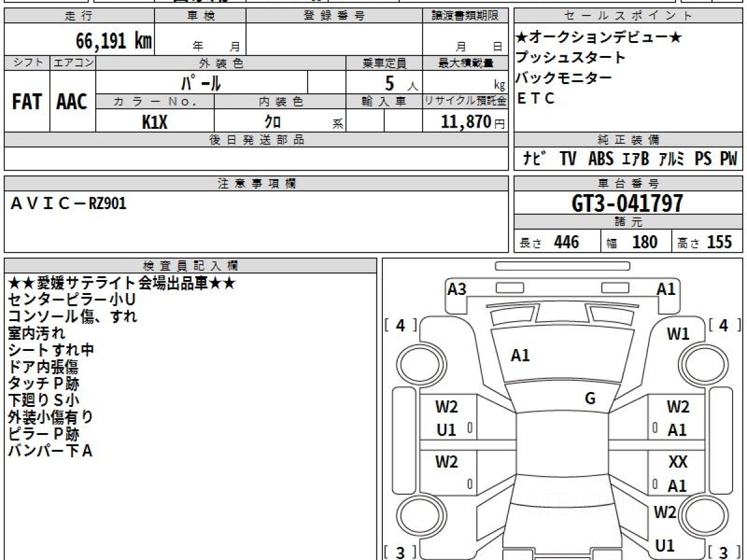This screenshot has height=560, width=747.
Task: Select the AVIC-RZ901 note text
Action: (x=68, y=203)
